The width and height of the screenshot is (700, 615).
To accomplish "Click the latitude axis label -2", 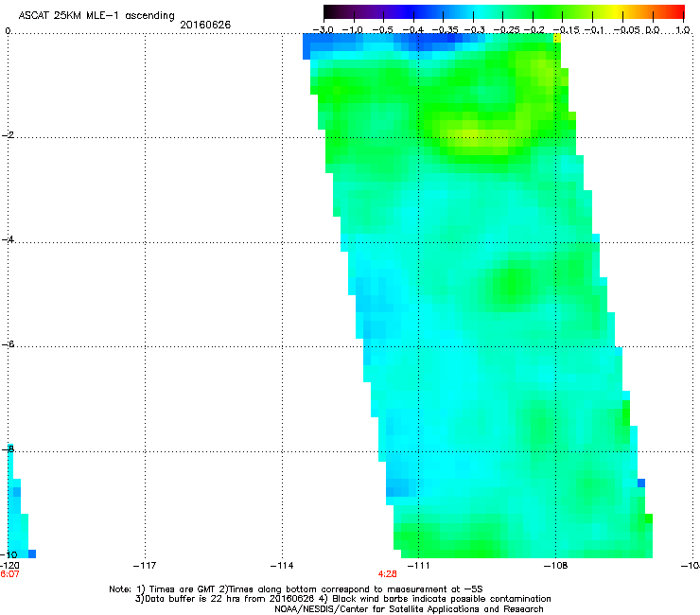I will pos(8,135).
